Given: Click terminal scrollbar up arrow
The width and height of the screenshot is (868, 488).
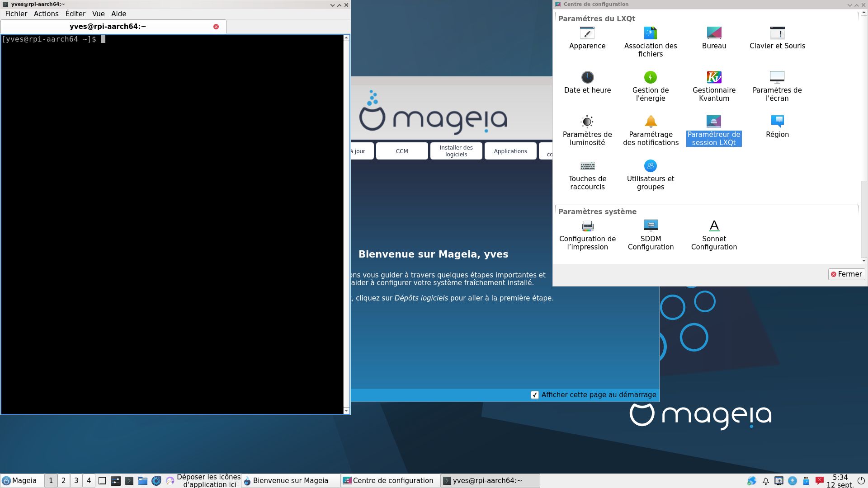Looking at the screenshot, I should pyautogui.click(x=347, y=38).
